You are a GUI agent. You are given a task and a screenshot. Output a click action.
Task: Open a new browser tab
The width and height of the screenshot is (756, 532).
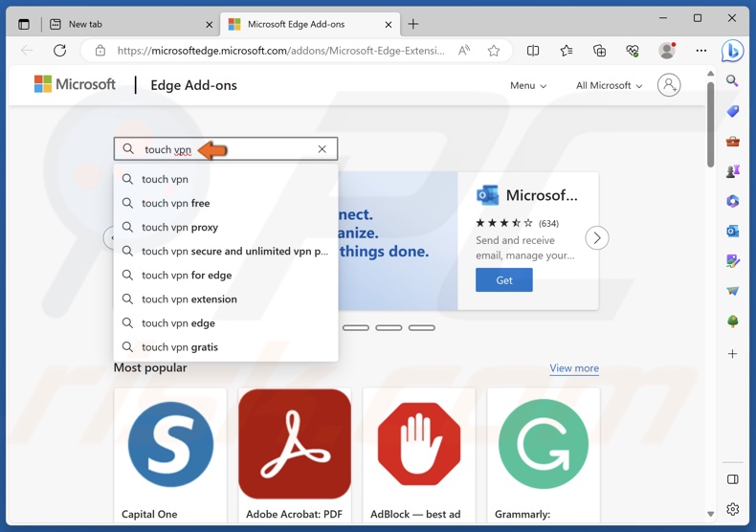coord(413,24)
